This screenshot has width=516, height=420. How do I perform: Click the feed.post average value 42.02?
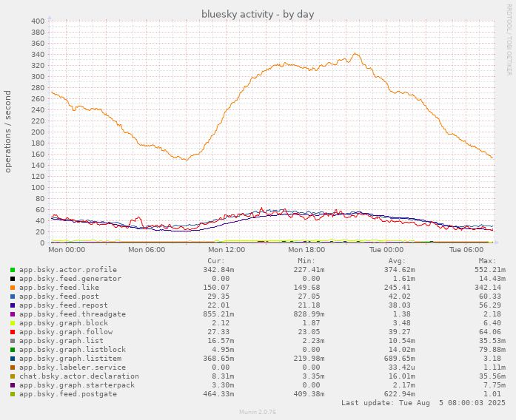pyautogui.click(x=400, y=297)
